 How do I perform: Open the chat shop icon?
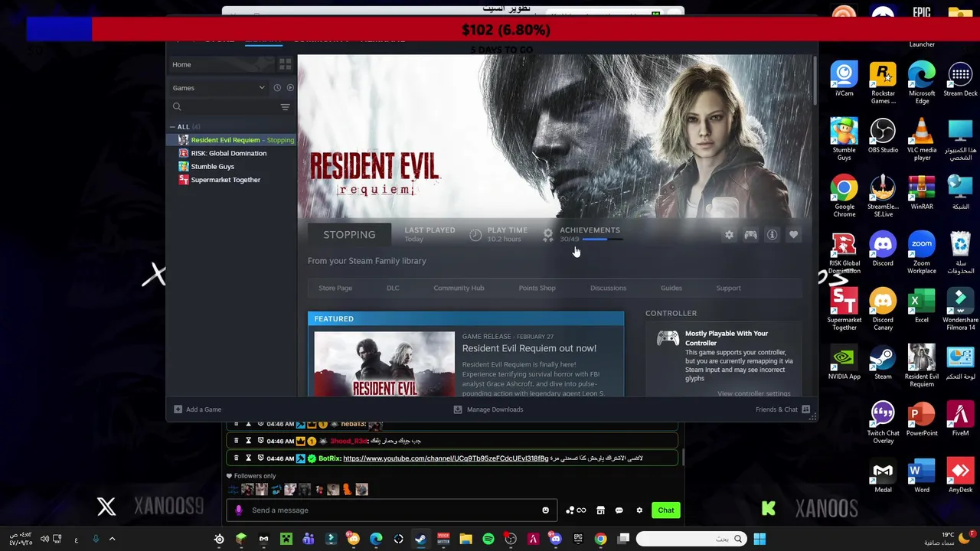(x=601, y=510)
